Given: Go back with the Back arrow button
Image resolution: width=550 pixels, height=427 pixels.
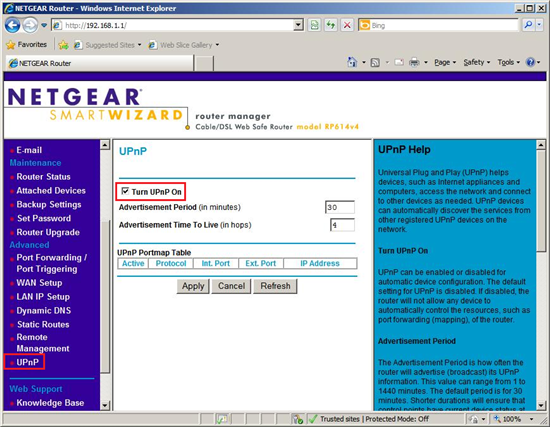Looking at the screenshot, I should [13, 25].
